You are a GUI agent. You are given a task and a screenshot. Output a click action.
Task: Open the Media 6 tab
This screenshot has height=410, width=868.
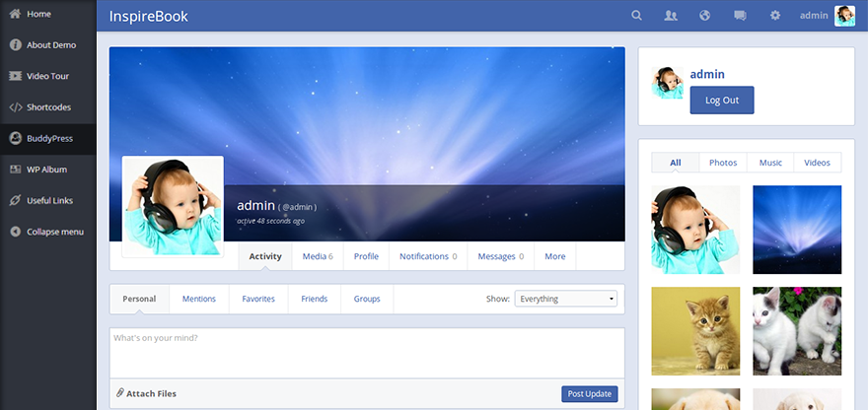(318, 256)
